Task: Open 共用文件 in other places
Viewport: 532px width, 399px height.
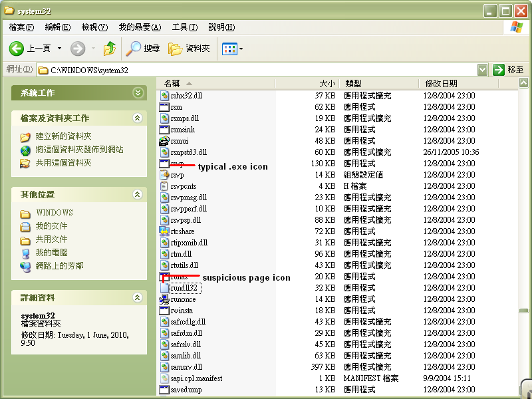Action: coord(52,239)
